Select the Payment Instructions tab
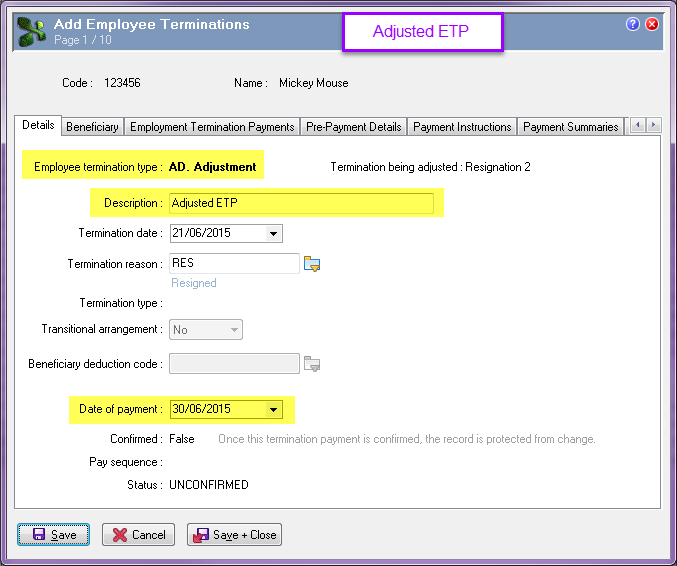 tap(462, 127)
